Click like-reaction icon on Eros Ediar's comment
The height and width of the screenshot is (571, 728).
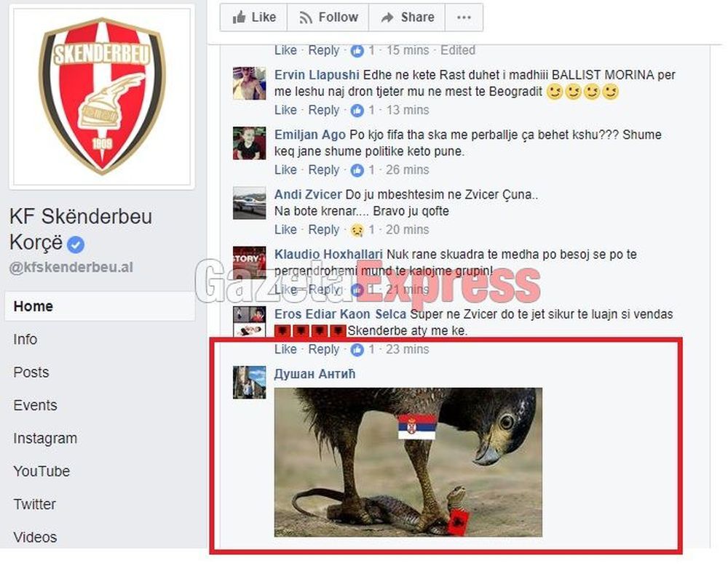tap(357, 350)
